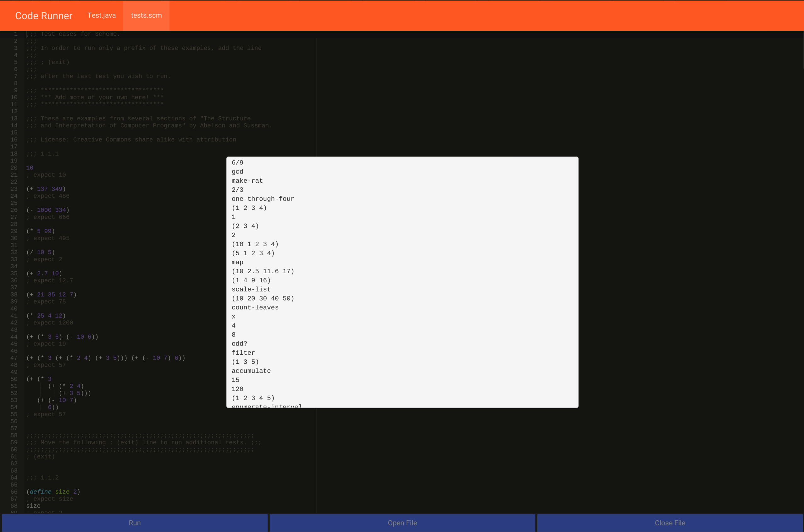Click the Open File button
The image size is (804, 532).
pyautogui.click(x=402, y=523)
